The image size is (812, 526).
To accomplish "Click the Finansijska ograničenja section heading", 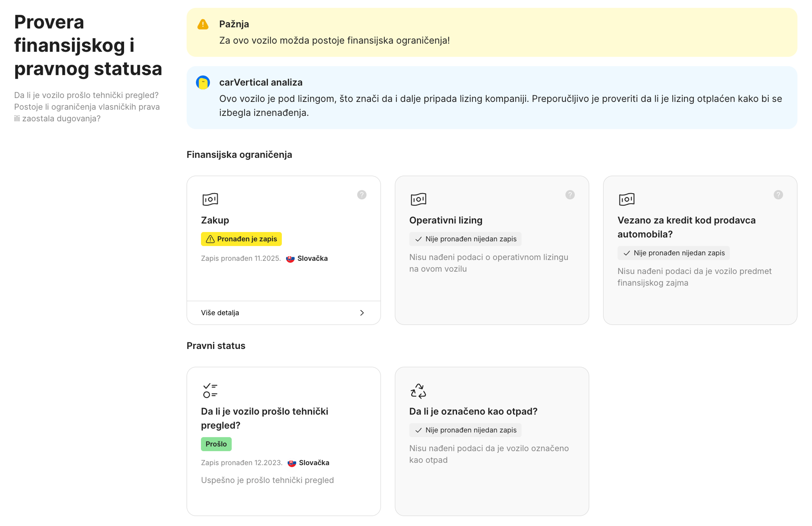I will coord(239,155).
